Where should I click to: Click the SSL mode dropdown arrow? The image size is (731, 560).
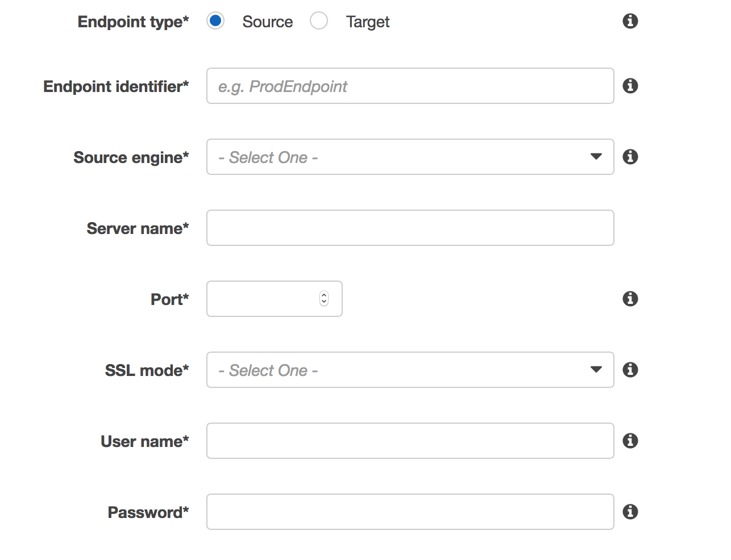point(596,370)
